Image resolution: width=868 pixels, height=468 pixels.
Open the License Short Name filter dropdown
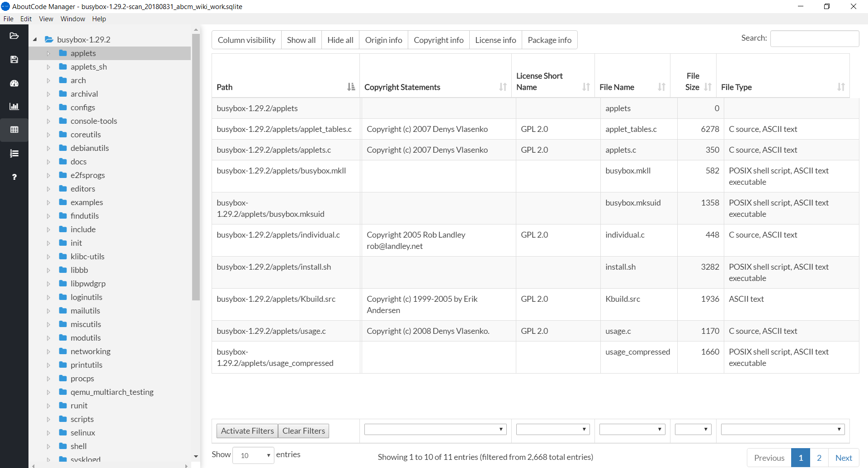pyautogui.click(x=553, y=429)
